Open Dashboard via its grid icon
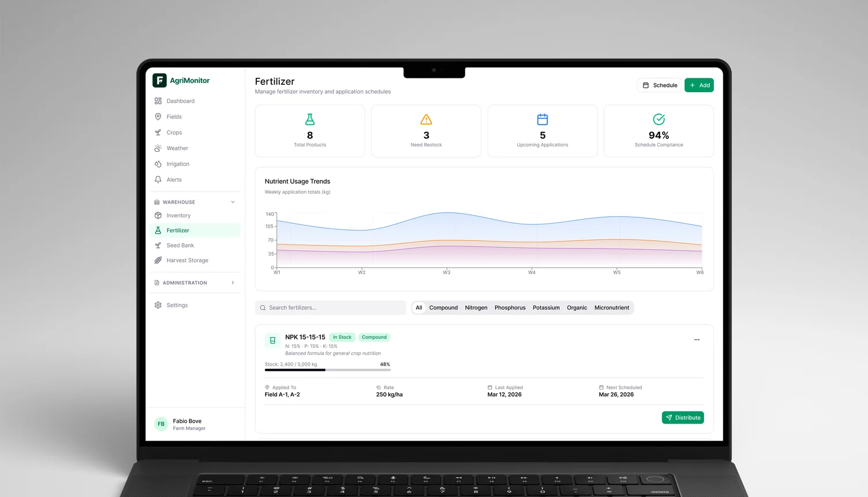This screenshot has width=868, height=497. point(158,101)
